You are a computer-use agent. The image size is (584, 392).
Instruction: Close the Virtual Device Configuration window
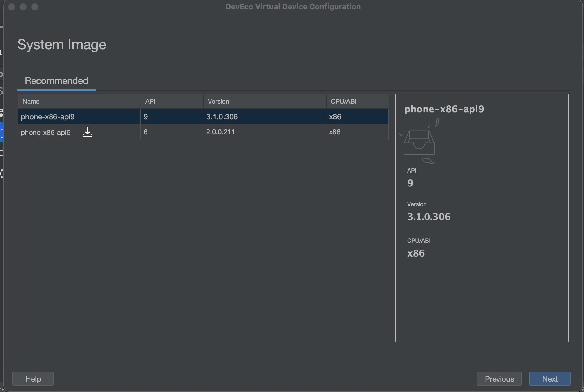click(12, 7)
